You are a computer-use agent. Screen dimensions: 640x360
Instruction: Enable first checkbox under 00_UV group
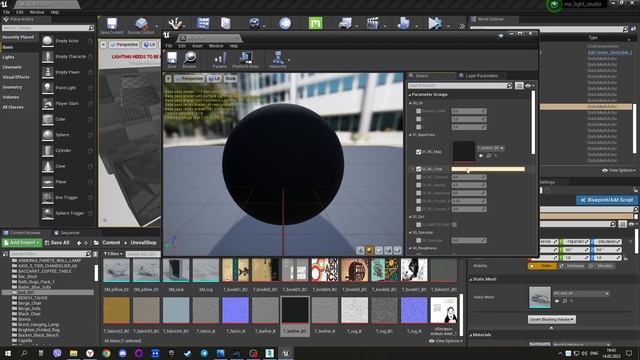tap(418, 111)
